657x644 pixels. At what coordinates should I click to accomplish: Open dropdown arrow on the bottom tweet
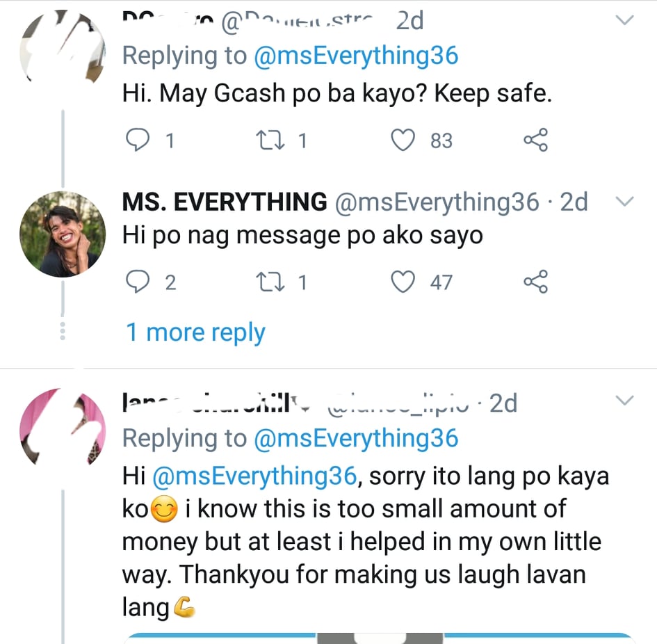point(625,401)
